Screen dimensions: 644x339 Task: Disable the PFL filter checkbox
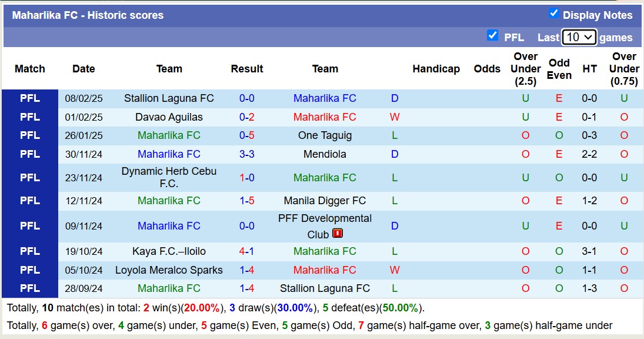[492, 36]
